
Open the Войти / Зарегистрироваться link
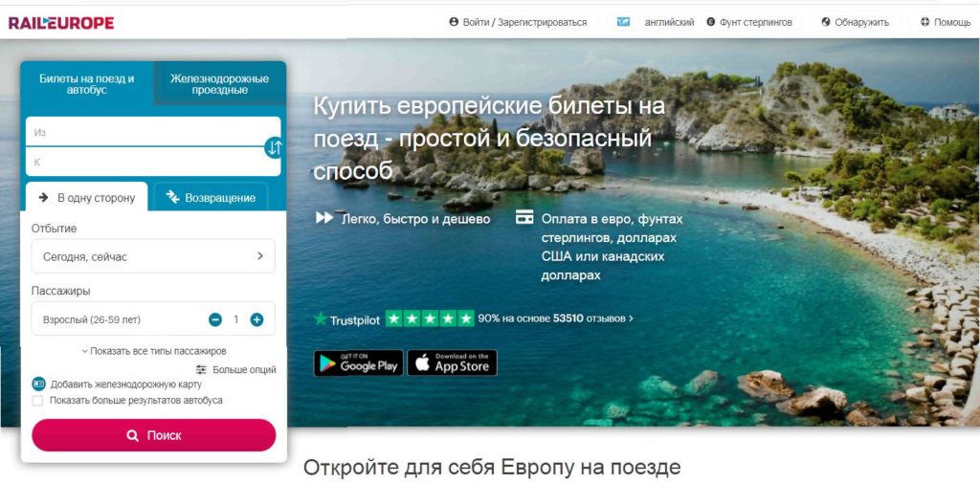click(518, 22)
